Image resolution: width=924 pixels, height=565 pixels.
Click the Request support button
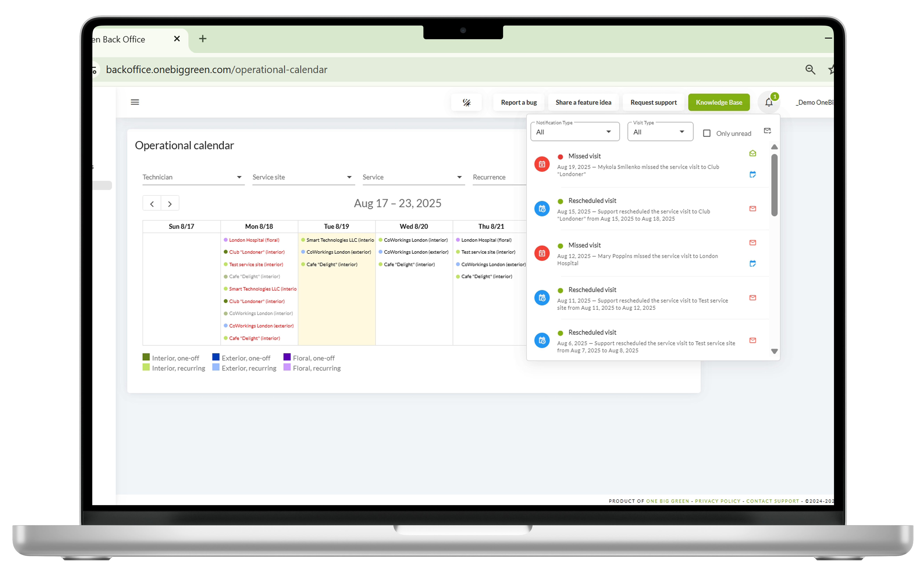(x=653, y=102)
